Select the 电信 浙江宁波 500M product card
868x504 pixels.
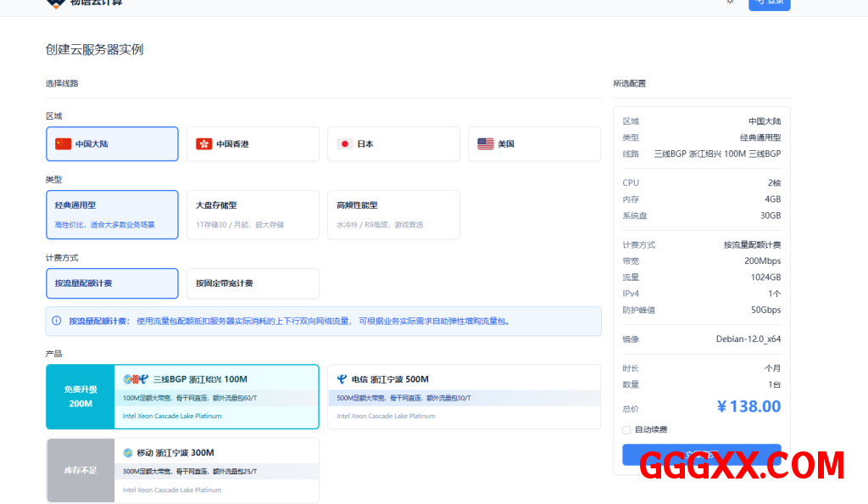click(464, 396)
